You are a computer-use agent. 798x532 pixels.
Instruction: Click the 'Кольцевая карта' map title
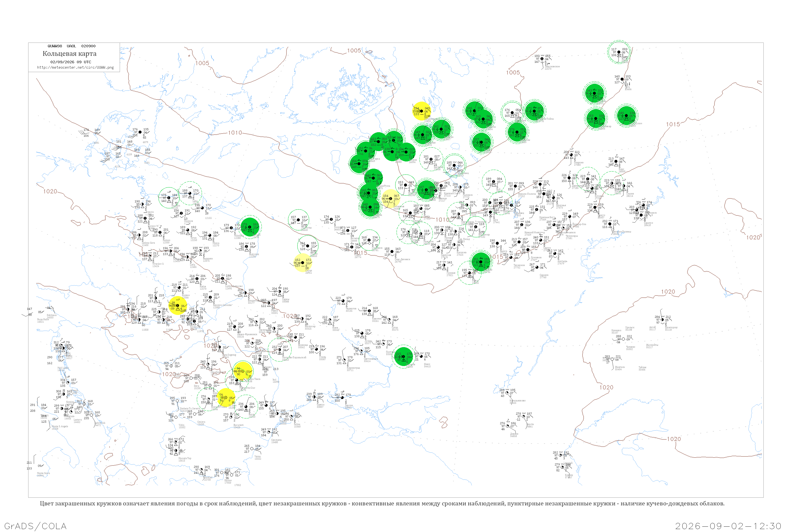tap(69, 54)
